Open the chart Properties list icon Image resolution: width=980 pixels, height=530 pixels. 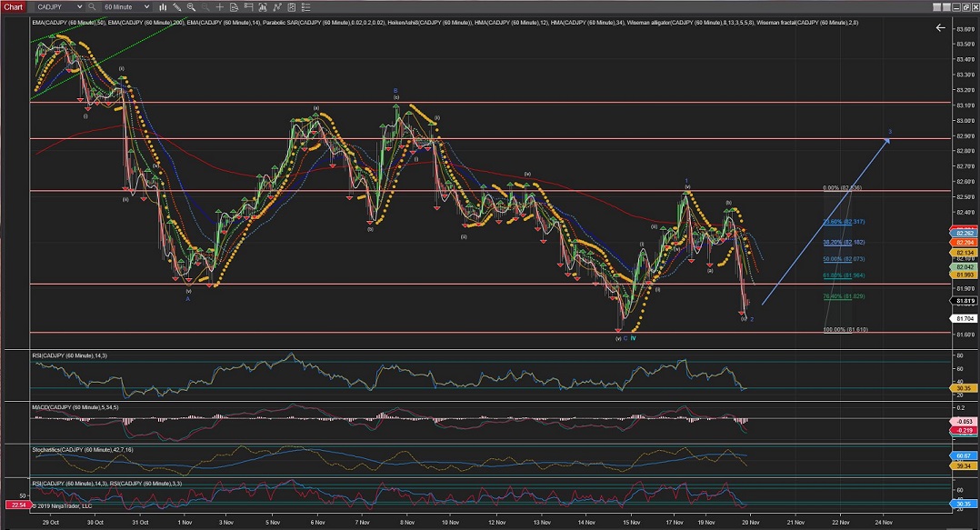305,7
